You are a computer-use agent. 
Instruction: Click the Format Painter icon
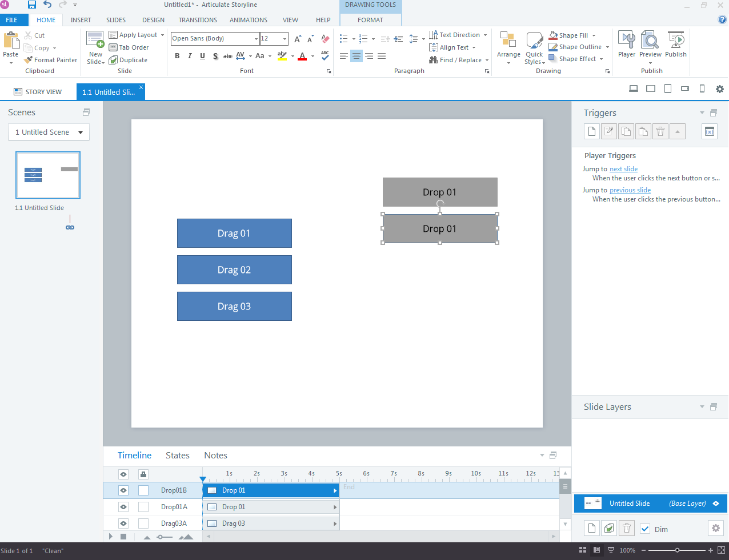[29, 60]
